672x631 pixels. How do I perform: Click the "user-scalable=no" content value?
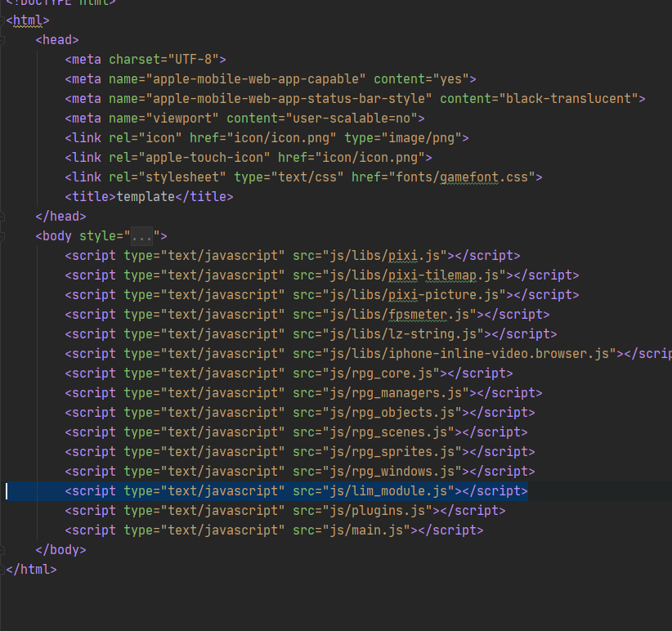(352, 119)
